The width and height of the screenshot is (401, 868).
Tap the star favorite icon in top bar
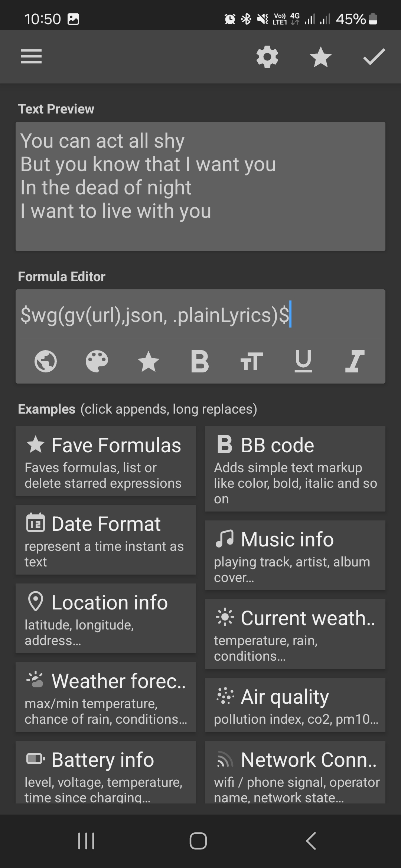pos(321,57)
